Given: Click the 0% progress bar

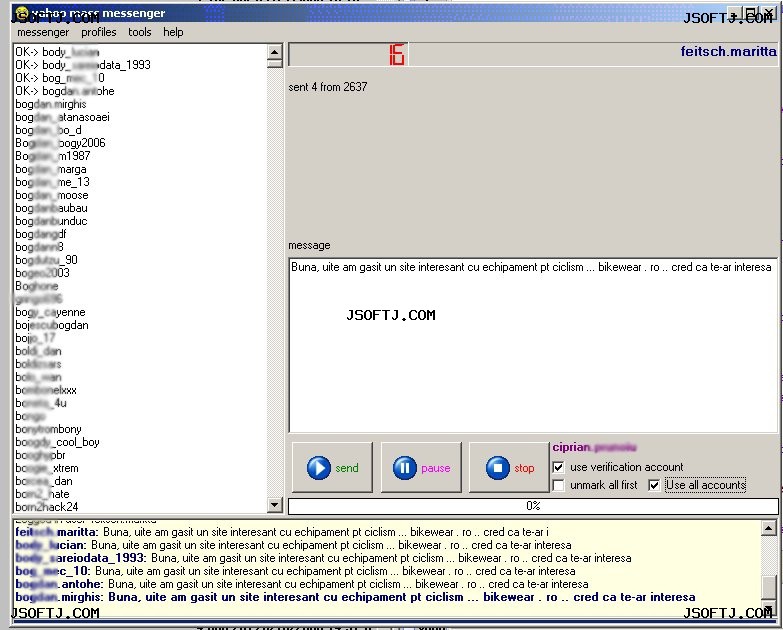Looking at the screenshot, I should (x=533, y=506).
